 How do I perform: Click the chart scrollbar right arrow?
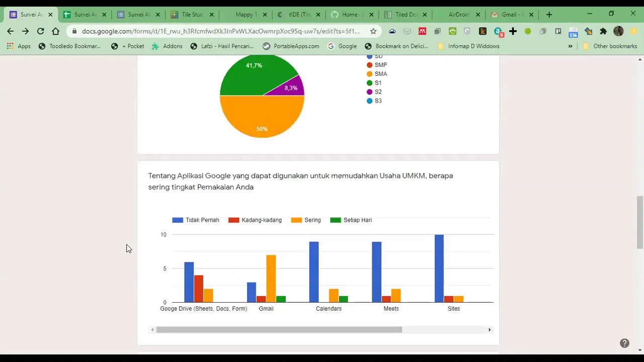pyautogui.click(x=490, y=330)
